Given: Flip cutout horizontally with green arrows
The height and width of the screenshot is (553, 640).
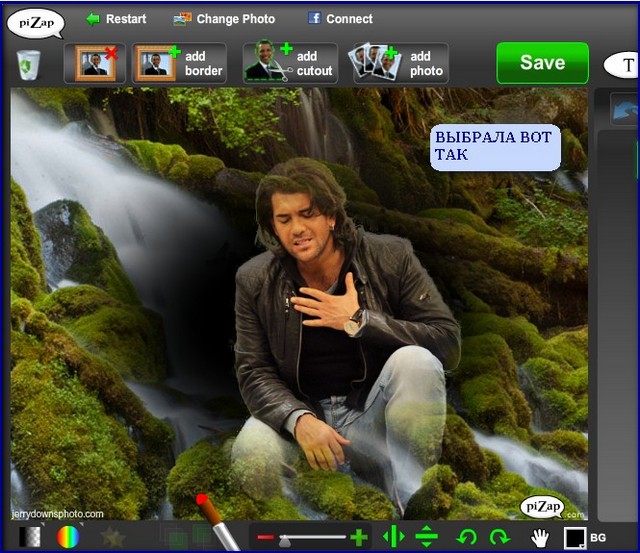Looking at the screenshot, I should [x=394, y=536].
